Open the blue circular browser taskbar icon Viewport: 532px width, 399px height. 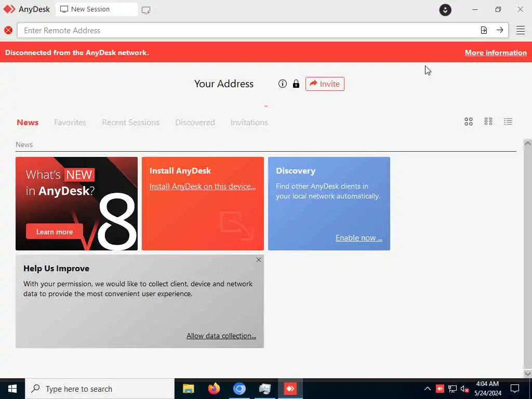point(239,389)
